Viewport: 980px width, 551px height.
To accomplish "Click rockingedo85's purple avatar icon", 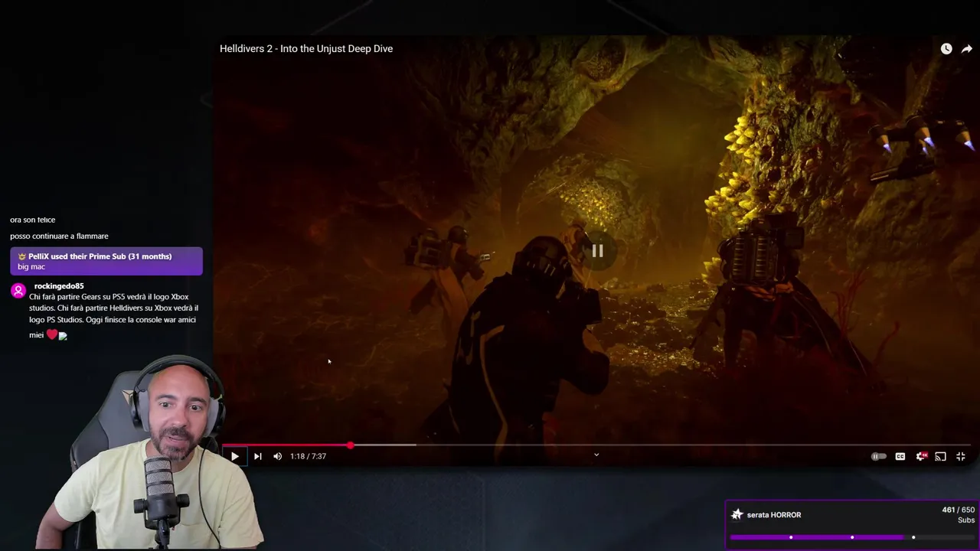I will 18,292.
